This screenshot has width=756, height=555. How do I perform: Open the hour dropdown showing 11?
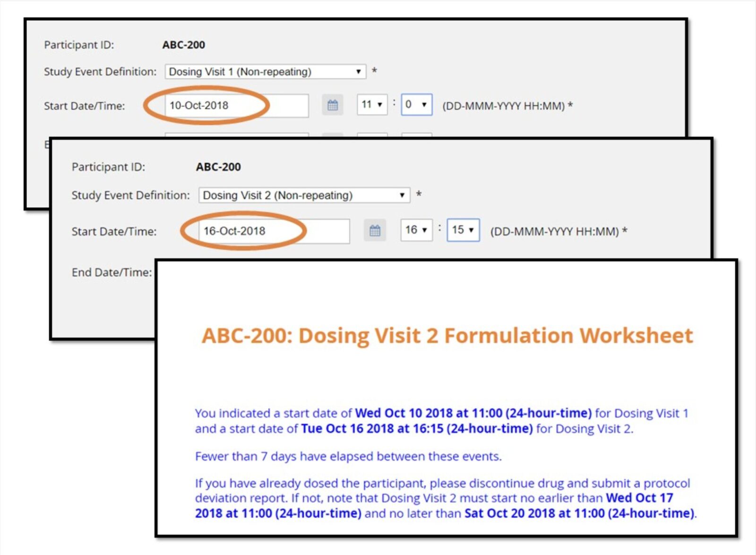[x=372, y=104]
